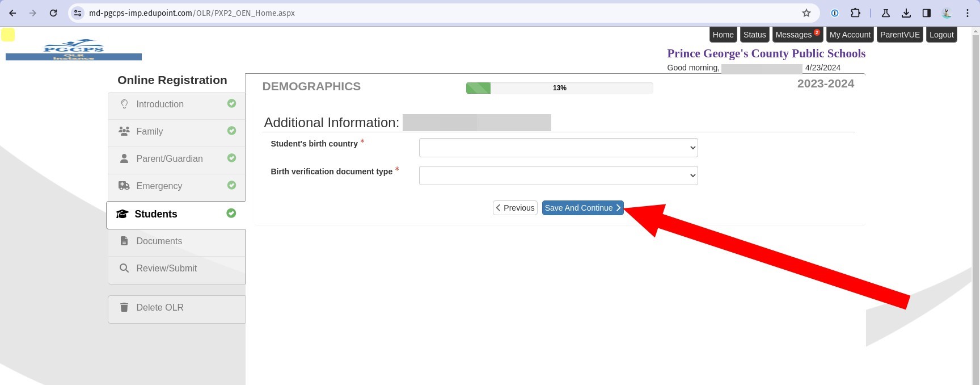Click the ambulance icon for Emergency
This screenshot has height=385, width=980.
(x=124, y=186)
